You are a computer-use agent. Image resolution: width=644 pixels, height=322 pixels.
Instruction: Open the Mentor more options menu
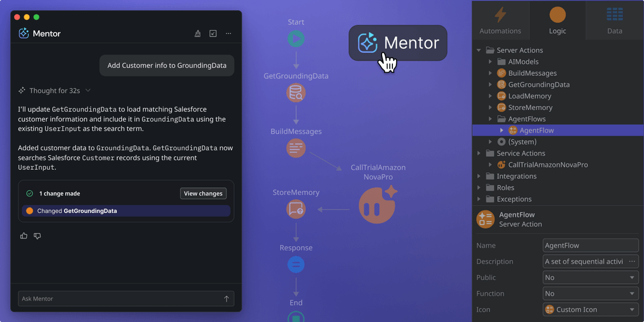point(228,33)
